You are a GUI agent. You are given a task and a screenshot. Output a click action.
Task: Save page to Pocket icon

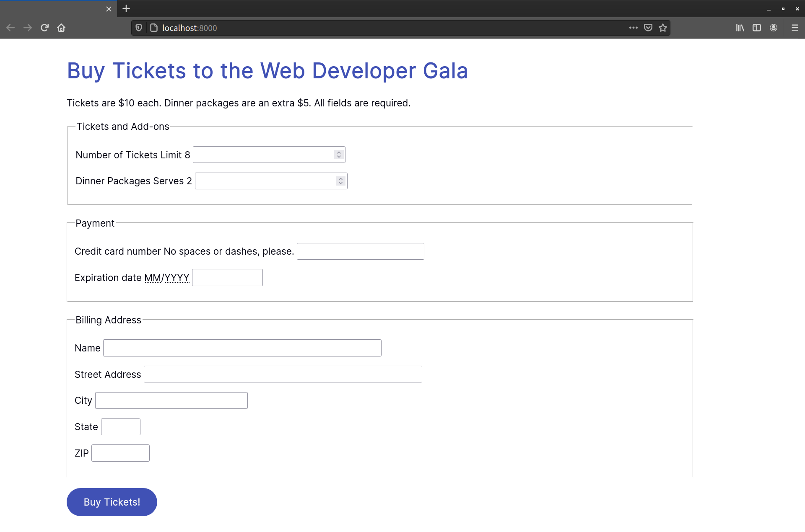click(x=648, y=28)
